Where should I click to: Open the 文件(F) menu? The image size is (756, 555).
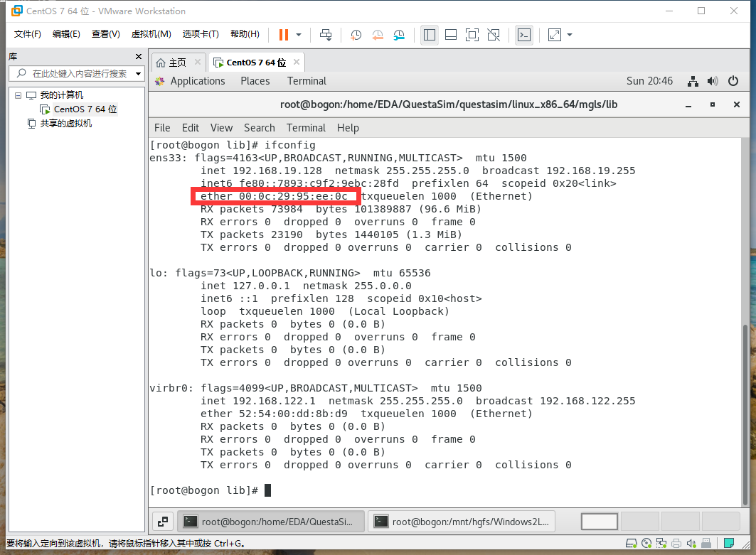(x=28, y=33)
